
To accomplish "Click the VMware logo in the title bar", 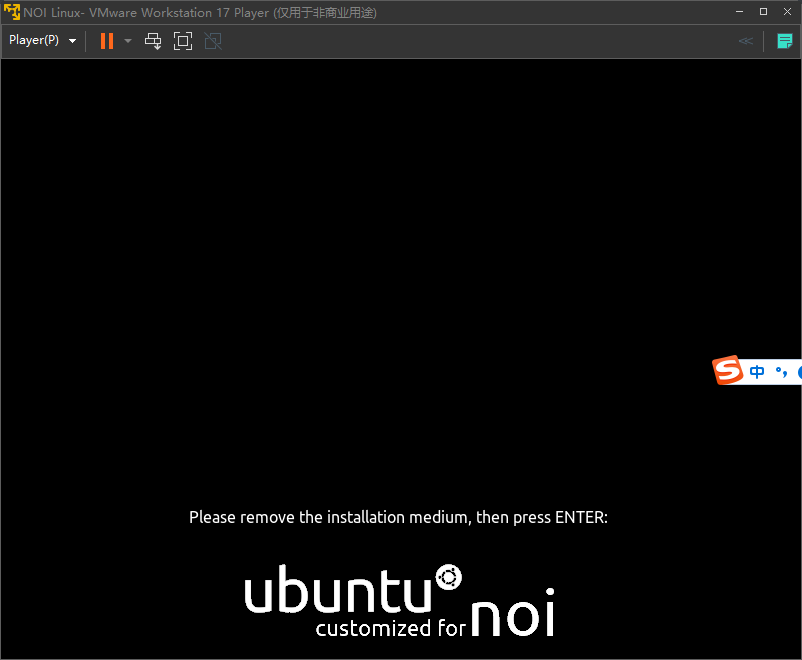I will 12,12.
